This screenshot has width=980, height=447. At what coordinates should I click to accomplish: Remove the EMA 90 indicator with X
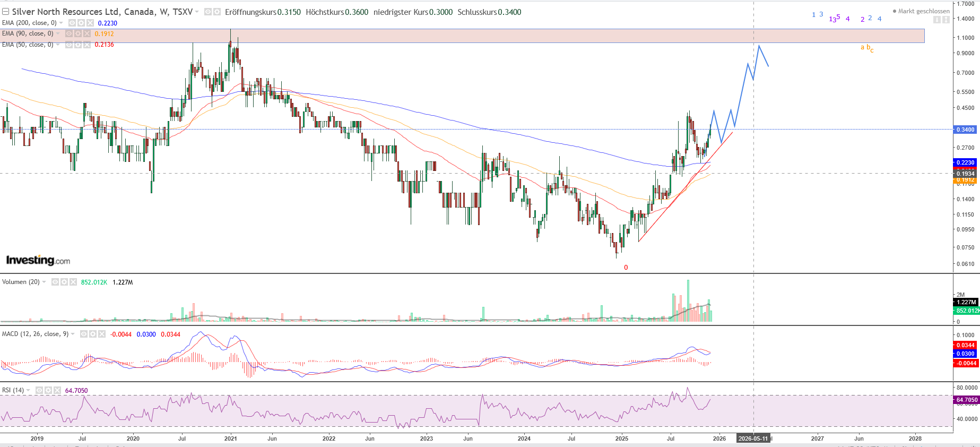pyautogui.click(x=87, y=33)
